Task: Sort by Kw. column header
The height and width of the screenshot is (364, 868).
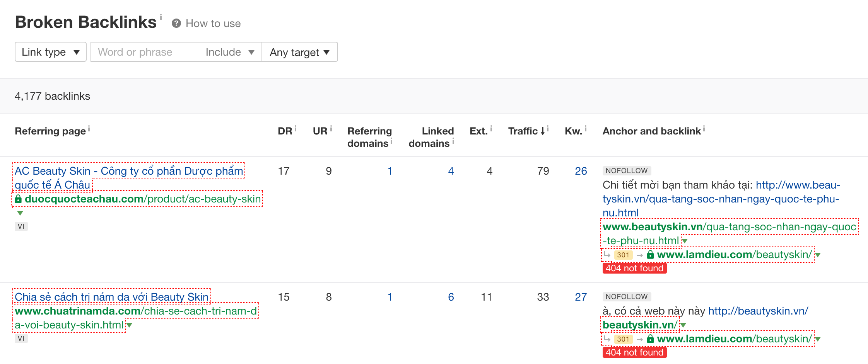Action: tap(573, 131)
